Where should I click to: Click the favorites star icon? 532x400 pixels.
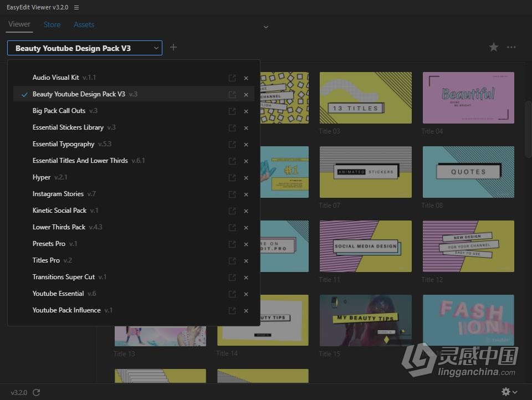coord(494,47)
